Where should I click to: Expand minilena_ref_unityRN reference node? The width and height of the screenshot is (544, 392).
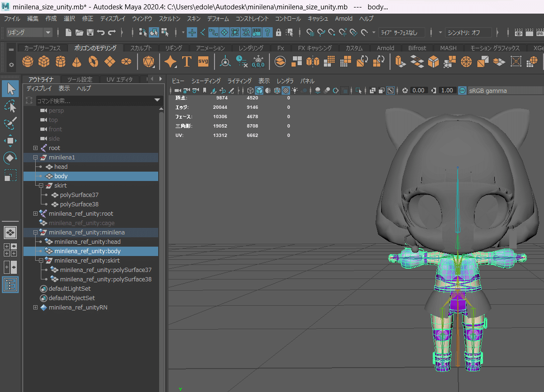[35, 308]
